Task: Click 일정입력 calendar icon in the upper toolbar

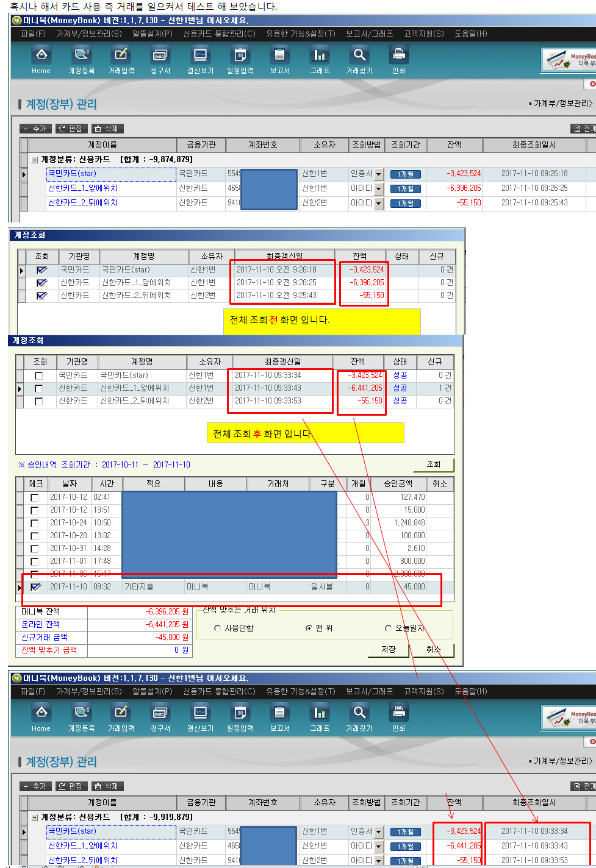Action: [240, 56]
